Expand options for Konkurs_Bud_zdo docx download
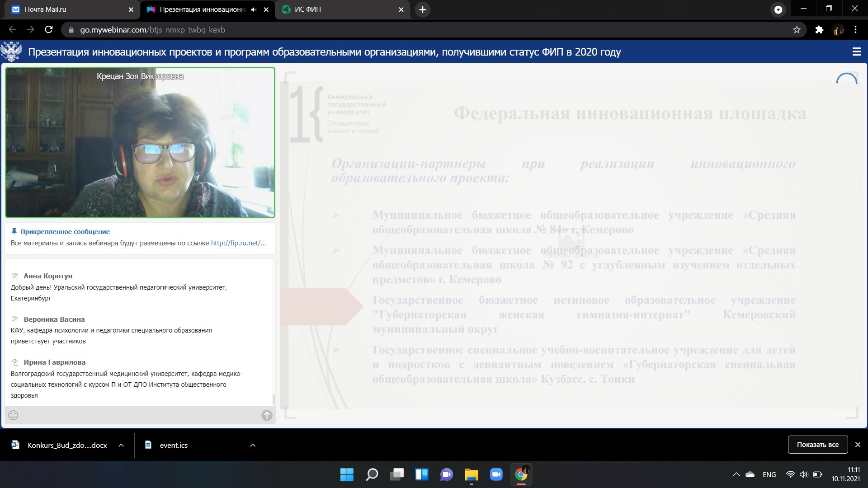 [x=121, y=445]
